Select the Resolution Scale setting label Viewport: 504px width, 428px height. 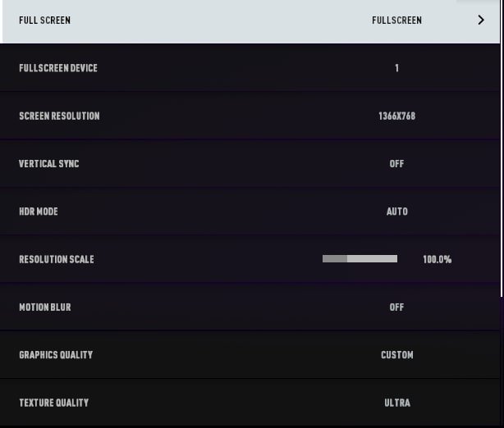point(57,260)
